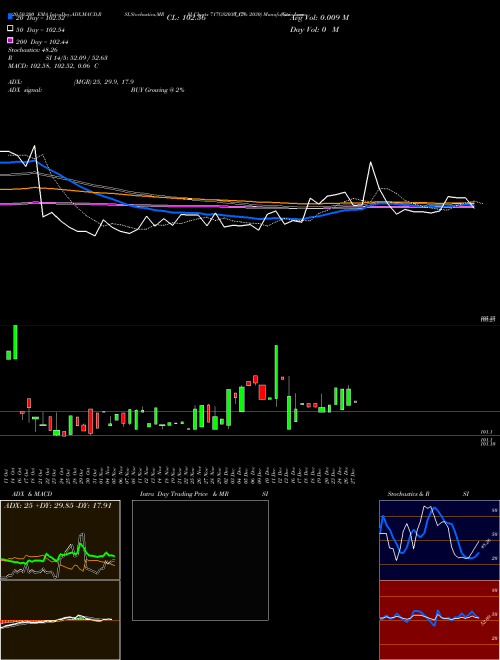Select the '200 Day - 102.44' legend text

click(42, 42)
